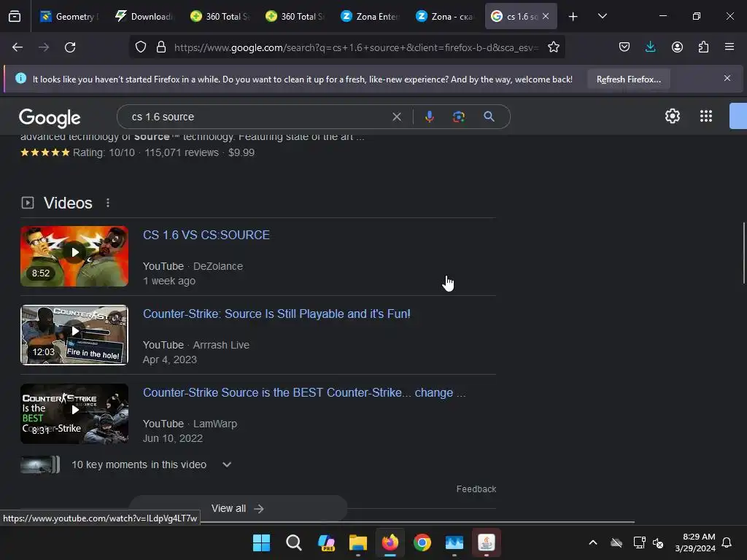The image size is (747, 560).
Task: Send Feedback on video results
Action: tap(476, 489)
